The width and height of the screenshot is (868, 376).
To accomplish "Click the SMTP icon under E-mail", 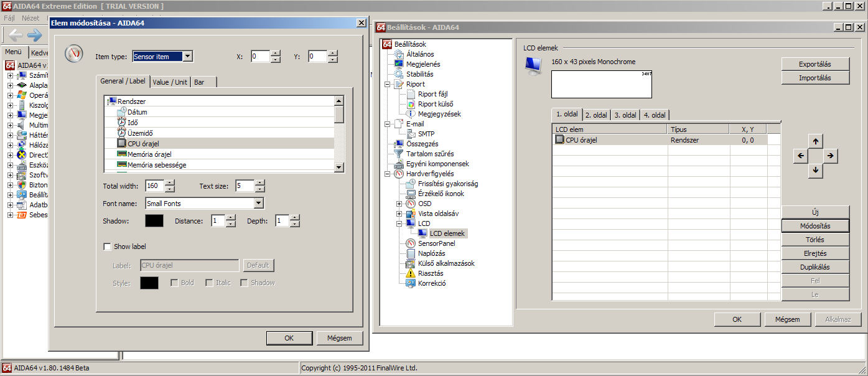I will pyautogui.click(x=411, y=134).
